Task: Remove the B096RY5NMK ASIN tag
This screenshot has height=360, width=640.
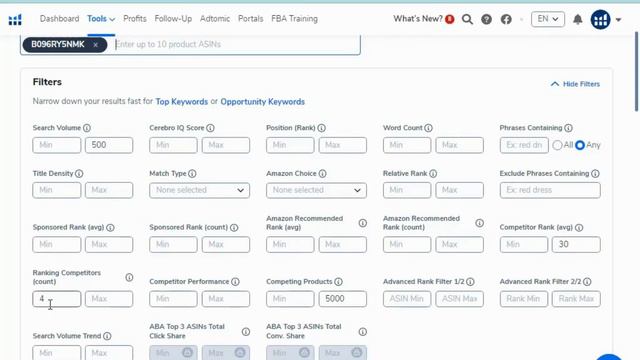Action: click(x=96, y=45)
